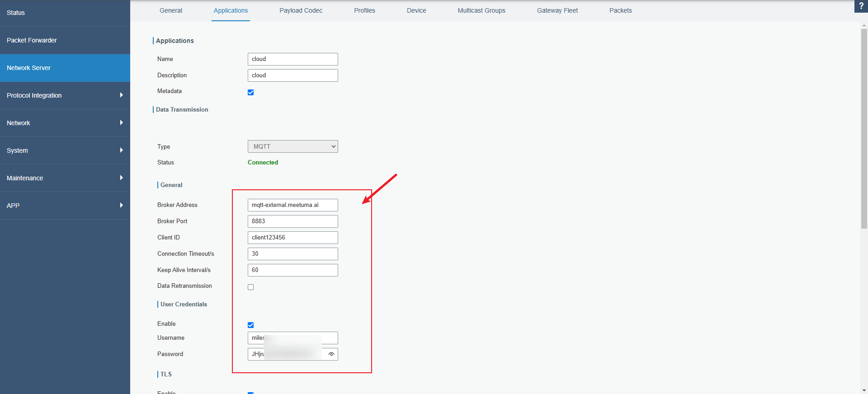Select Network Server in the sidebar
Viewport: 868px width, 394px height.
[x=65, y=68]
